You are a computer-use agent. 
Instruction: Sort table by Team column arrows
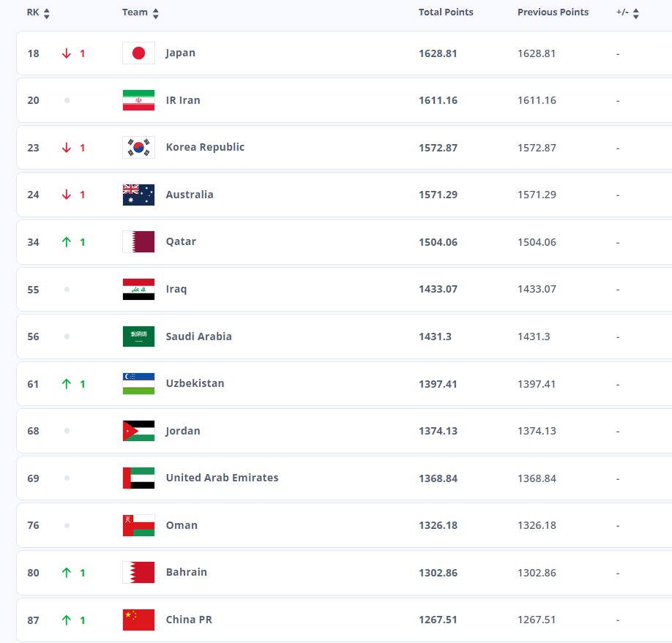coord(156,13)
